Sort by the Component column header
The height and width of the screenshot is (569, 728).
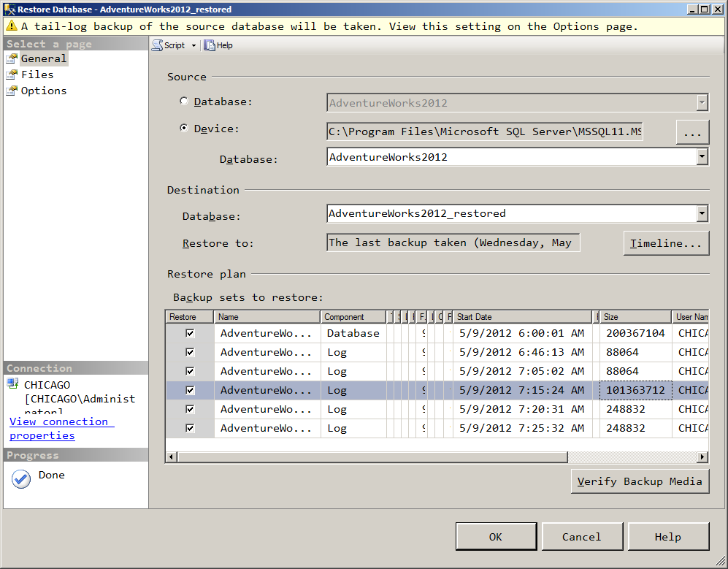point(353,317)
